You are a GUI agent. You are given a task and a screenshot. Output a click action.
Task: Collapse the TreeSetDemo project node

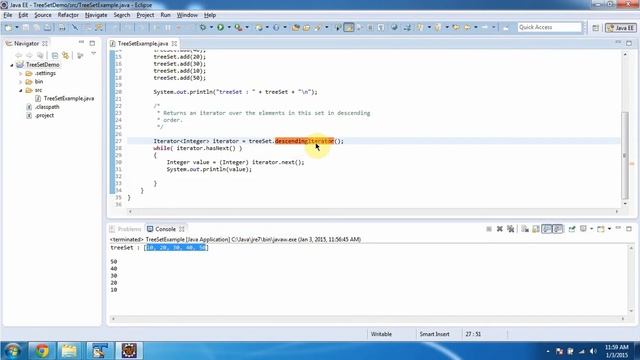[x=12, y=65]
